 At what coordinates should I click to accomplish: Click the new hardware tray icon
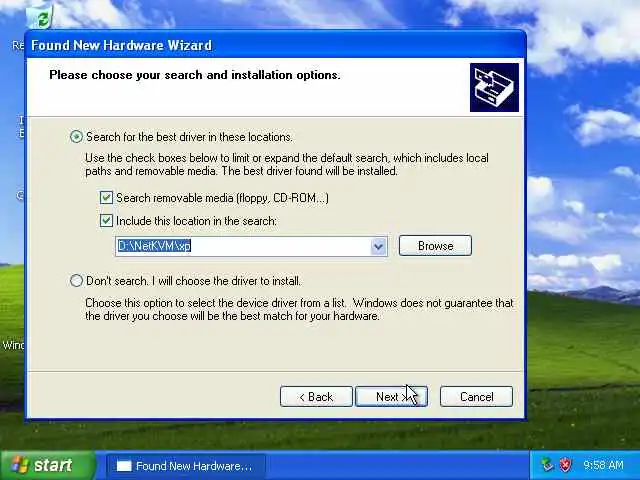pos(547,465)
